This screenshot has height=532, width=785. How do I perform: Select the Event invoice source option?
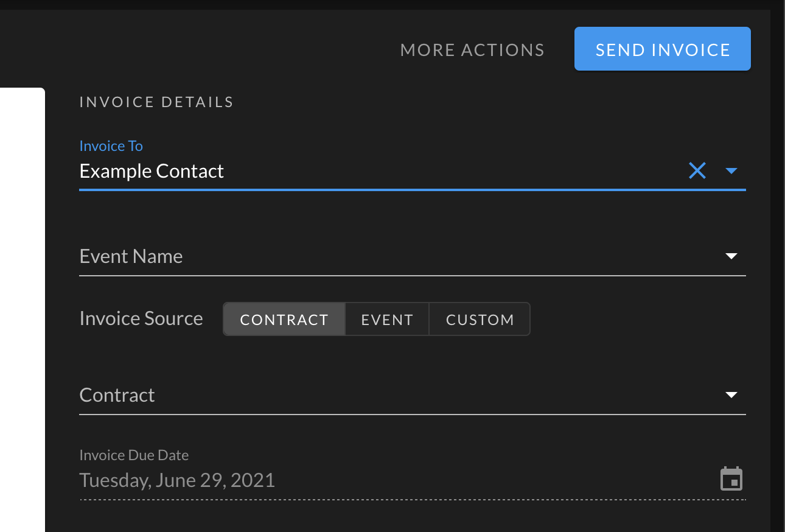point(387,320)
